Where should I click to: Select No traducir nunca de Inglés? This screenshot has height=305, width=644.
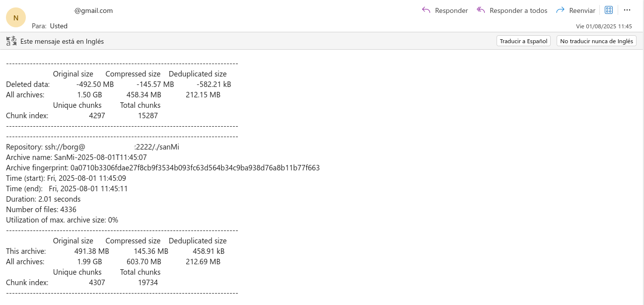(596, 41)
